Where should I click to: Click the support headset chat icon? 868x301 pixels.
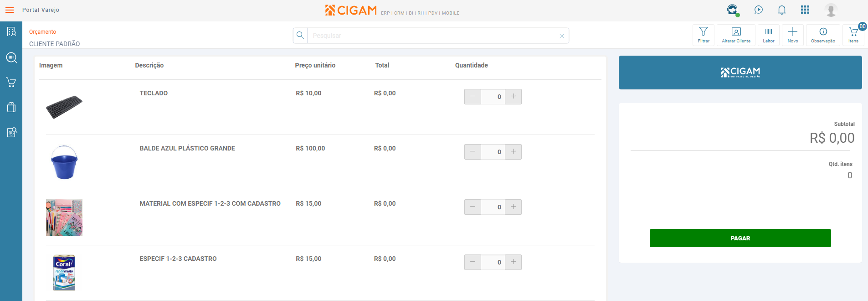[732, 10]
